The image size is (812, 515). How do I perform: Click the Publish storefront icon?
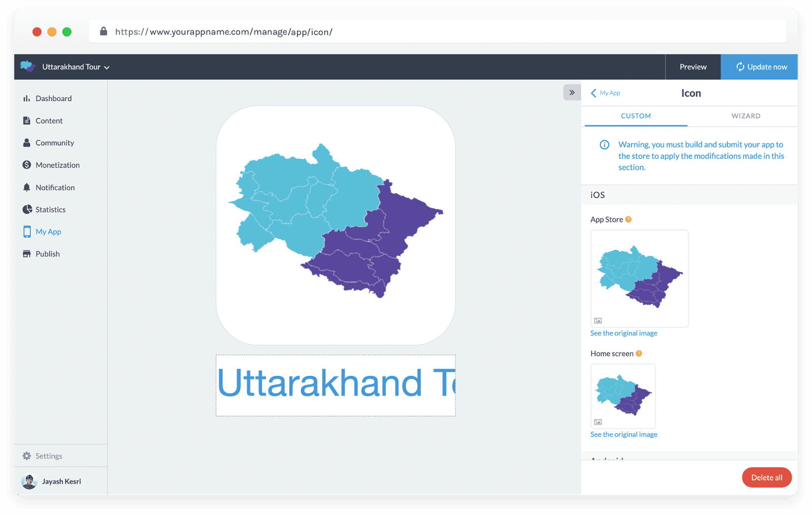tap(26, 254)
